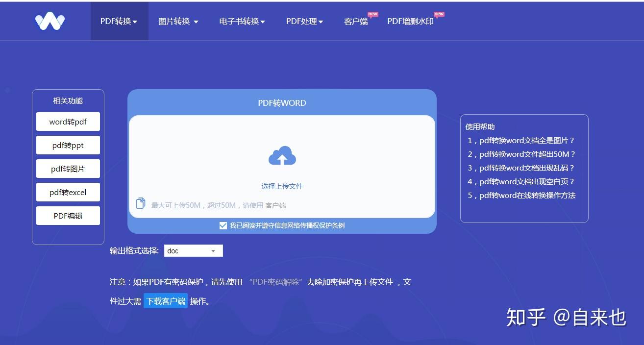644x345 pixels.
Task: Expand the 图片转换 navigation menu
Action: (x=178, y=21)
